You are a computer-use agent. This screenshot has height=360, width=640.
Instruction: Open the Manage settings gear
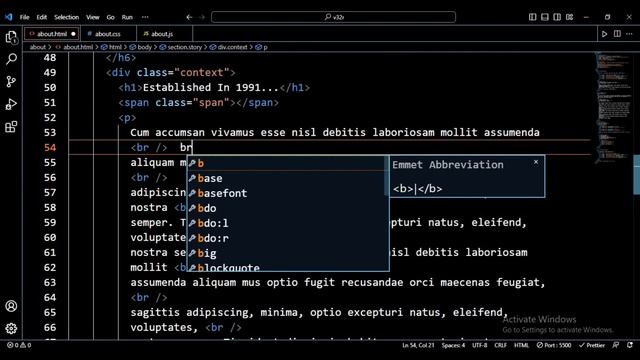tap(11, 328)
